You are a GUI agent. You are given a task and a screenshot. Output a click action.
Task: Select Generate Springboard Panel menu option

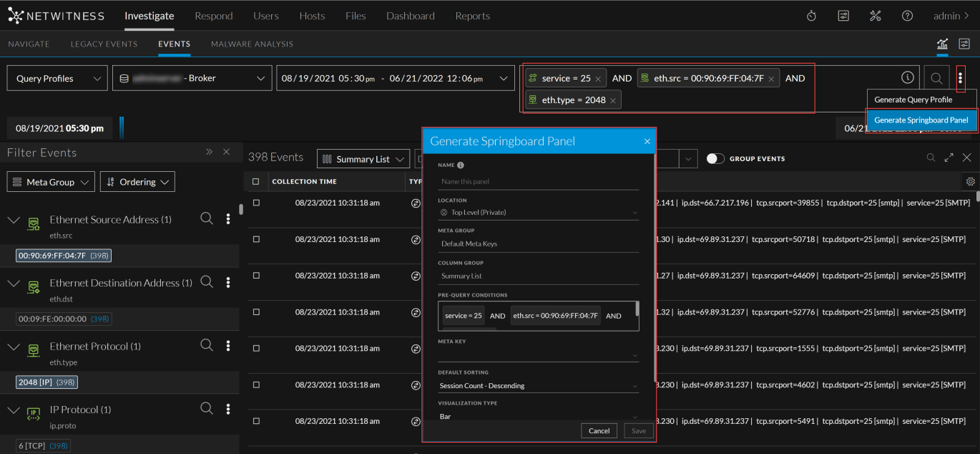921,120
